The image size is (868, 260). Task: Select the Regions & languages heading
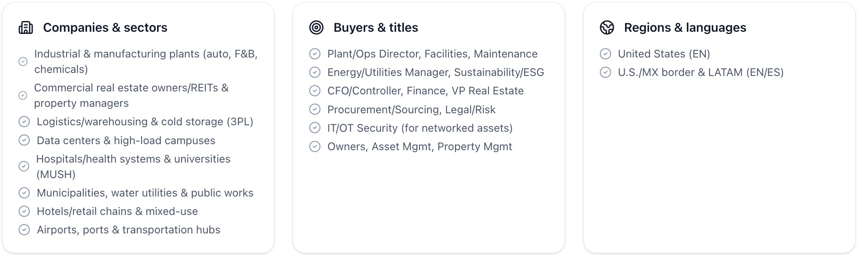point(685,28)
